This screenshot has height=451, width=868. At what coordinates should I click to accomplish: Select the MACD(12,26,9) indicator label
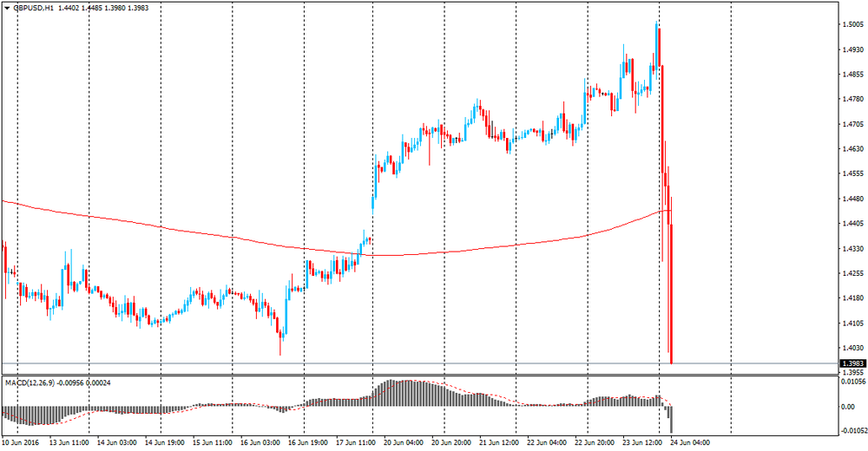31,382
